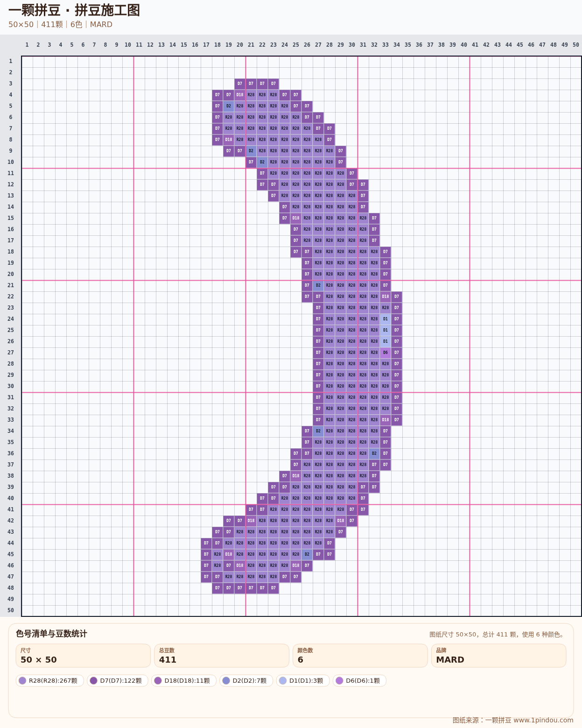Click the D18 bead cell in row 4
The height and width of the screenshot is (728, 582).
(x=240, y=95)
